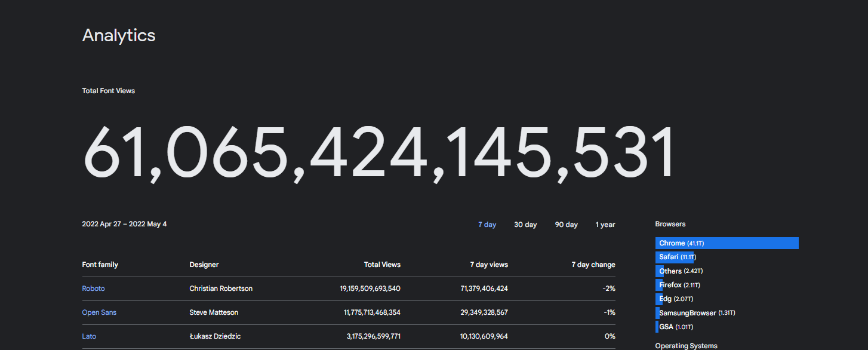This screenshot has height=350, width=868.
Task: Open the Roboto font family link
Action: pyautogui.click(x=93, y=288)
